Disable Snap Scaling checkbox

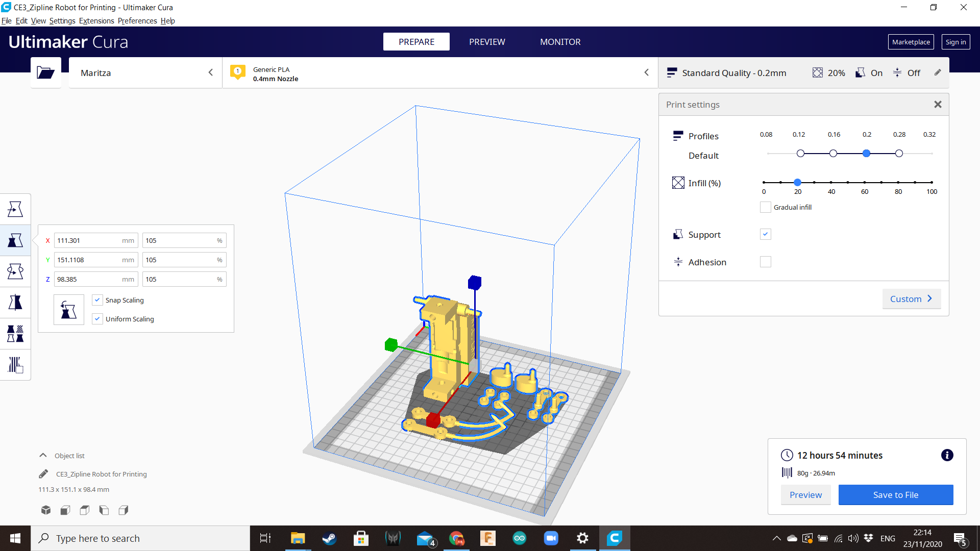point(97,300)
